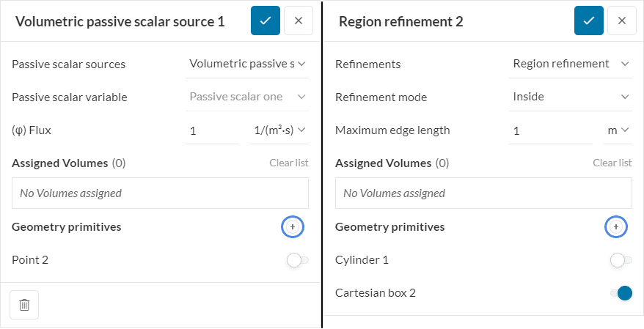Screen dimensions: 644x329
Task: Expand the Passive scalar variable dropdown
Action: click(x=247, y=97)
